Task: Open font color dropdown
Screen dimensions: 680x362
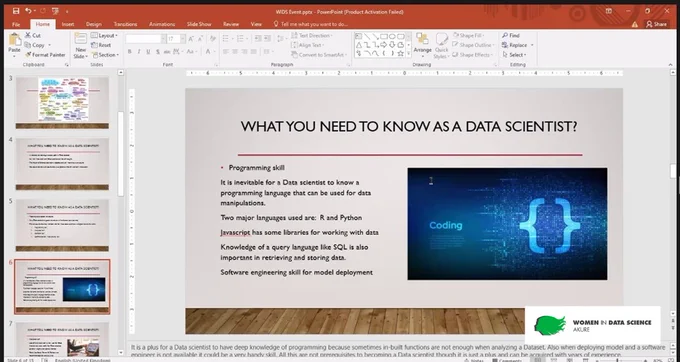Action: (x=214, y=52)
